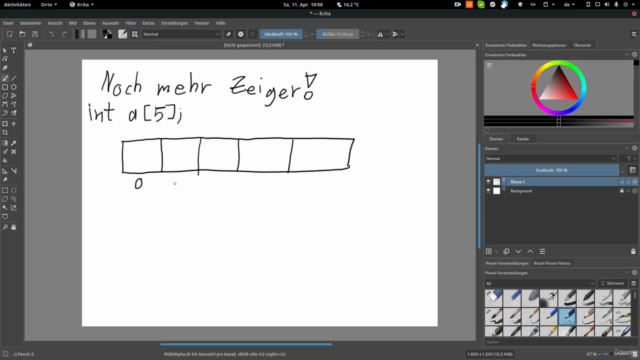Toggle horizontal mirror mode
This screenshot has width=640, height=360.
tap(380, 34)
